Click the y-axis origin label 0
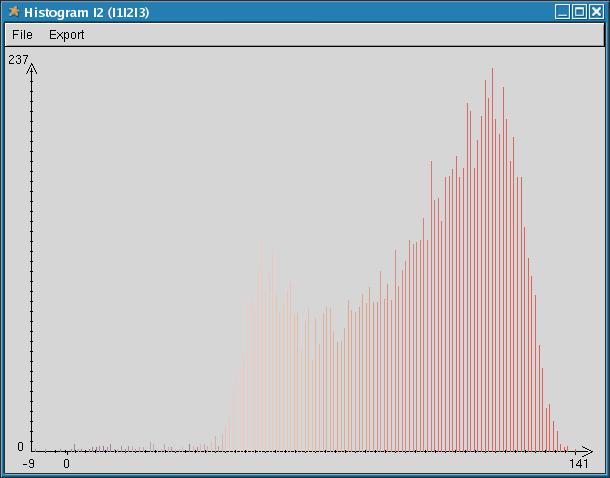 tap(20, 447)
